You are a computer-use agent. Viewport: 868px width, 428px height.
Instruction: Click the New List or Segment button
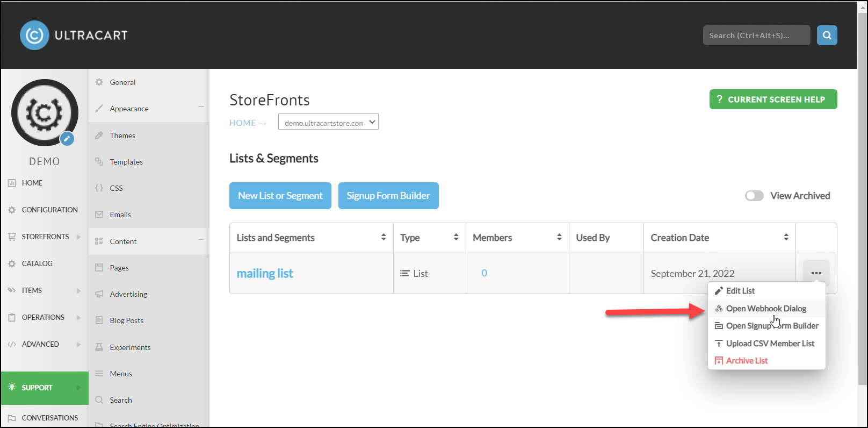280,196
